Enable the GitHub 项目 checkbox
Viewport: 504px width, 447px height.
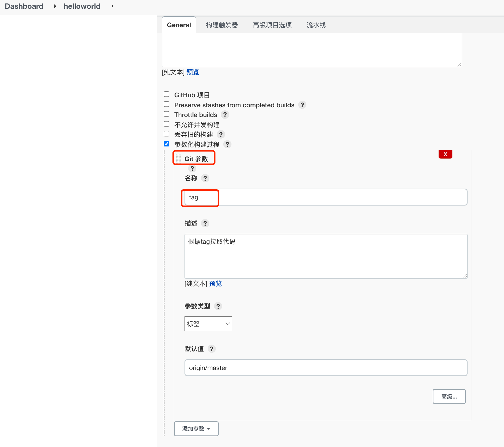coord(167,94)
